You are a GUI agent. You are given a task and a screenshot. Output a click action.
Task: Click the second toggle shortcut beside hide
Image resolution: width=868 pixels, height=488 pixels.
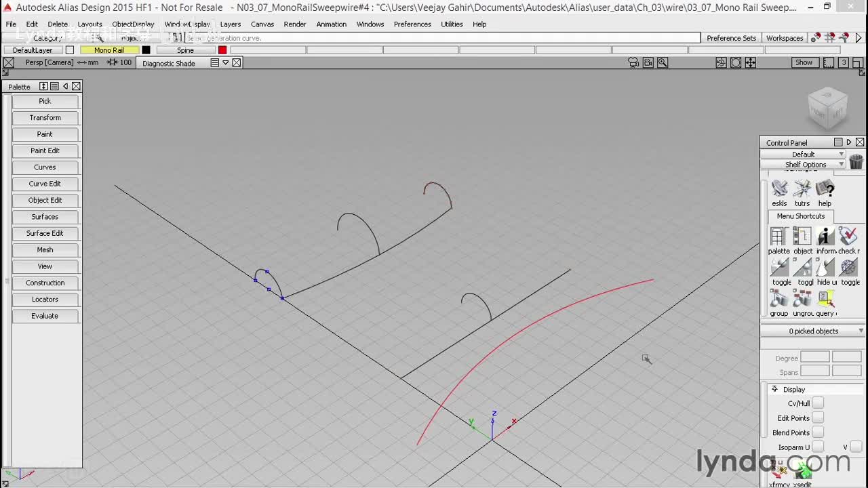click(802, 267)
